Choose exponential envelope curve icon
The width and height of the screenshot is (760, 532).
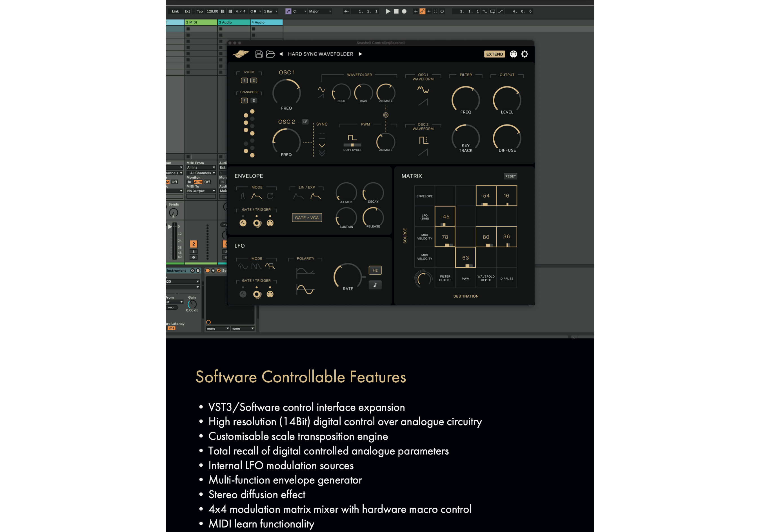(x=316, y=196)
